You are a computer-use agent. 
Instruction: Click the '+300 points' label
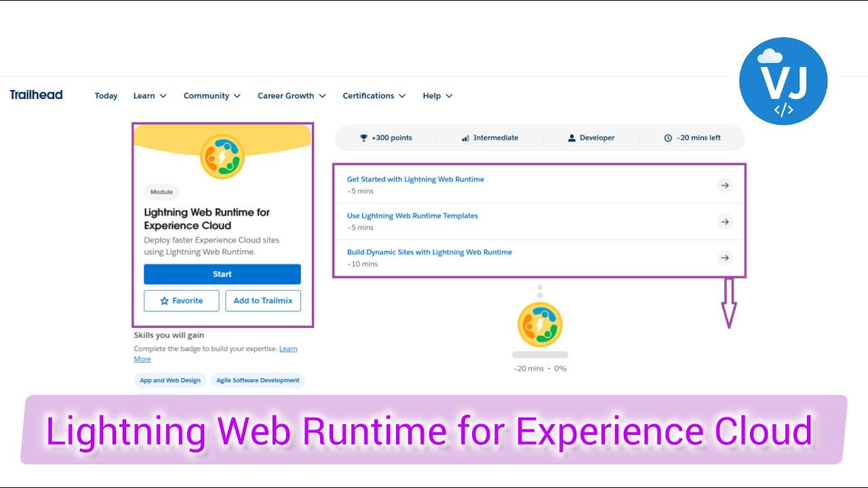click(x=392, y=138)
